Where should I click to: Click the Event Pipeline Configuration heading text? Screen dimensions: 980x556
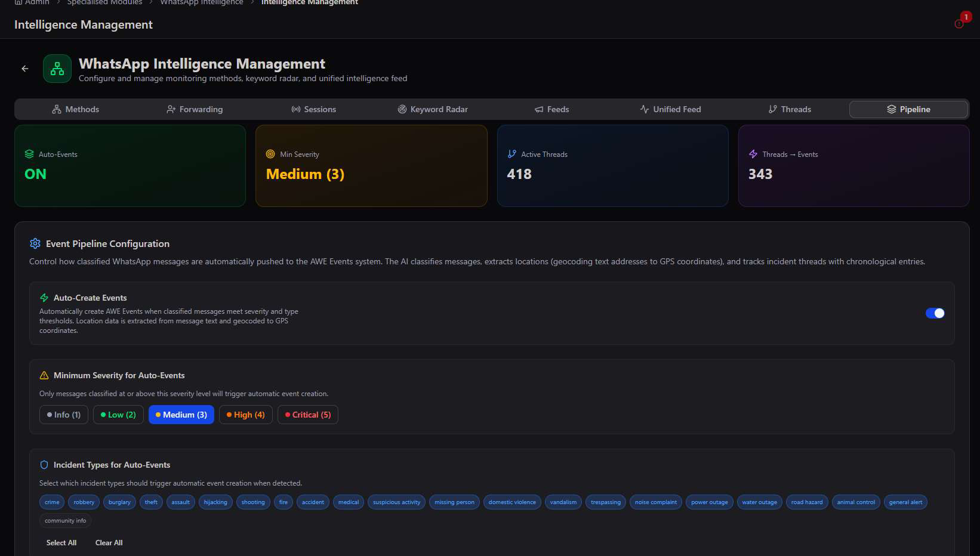point(107,243)
